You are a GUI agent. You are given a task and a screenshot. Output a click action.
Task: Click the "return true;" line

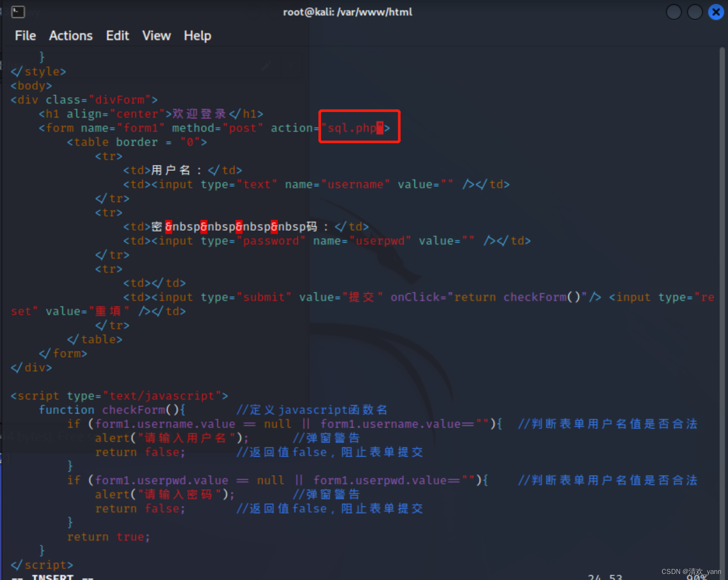pyautogui.click(x=109, y=537)
